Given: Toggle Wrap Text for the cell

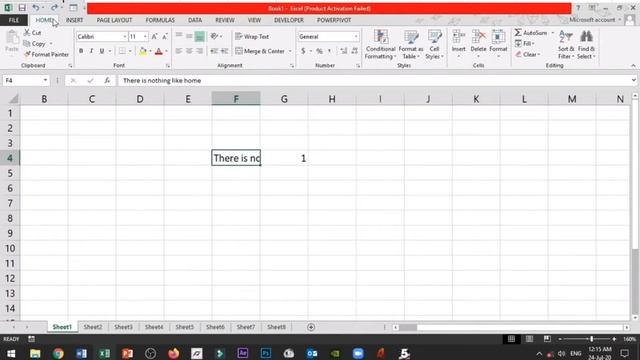Looking at the screenshot, I should tap(252, 37).
